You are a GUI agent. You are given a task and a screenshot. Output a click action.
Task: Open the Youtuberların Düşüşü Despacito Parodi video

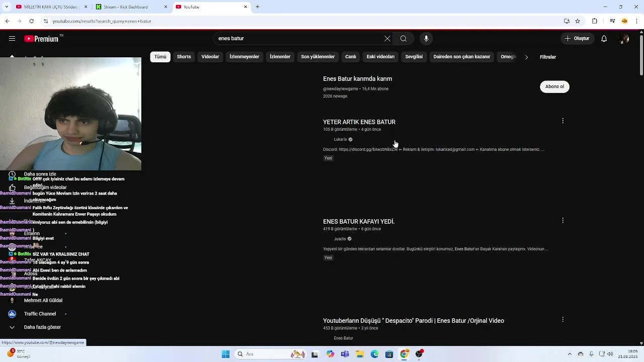click(x=414, y=321)
